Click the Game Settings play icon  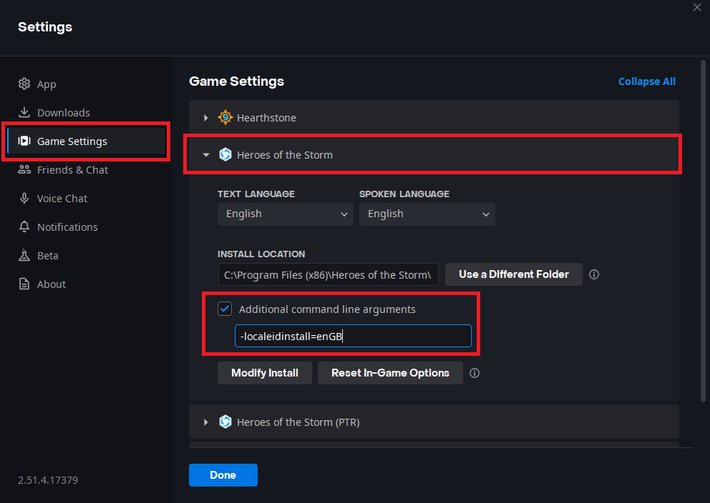[24, 141]
